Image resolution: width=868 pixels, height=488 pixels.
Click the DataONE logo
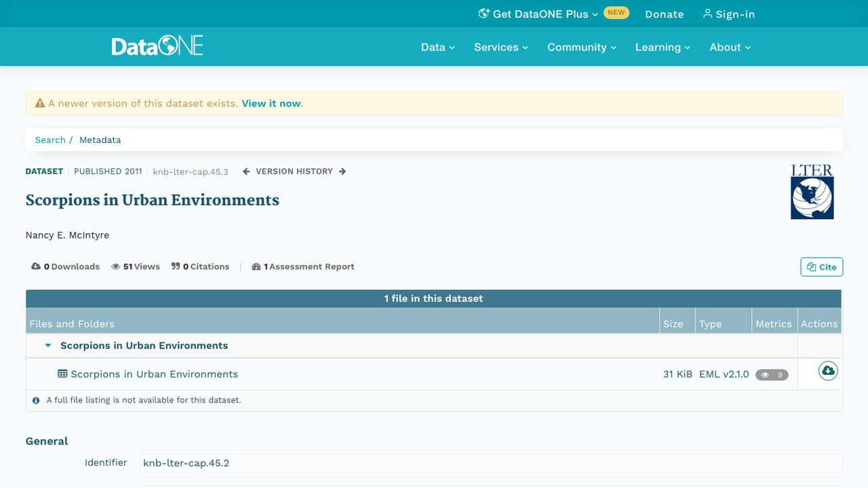pyautogui.click(x=157, y=46)
